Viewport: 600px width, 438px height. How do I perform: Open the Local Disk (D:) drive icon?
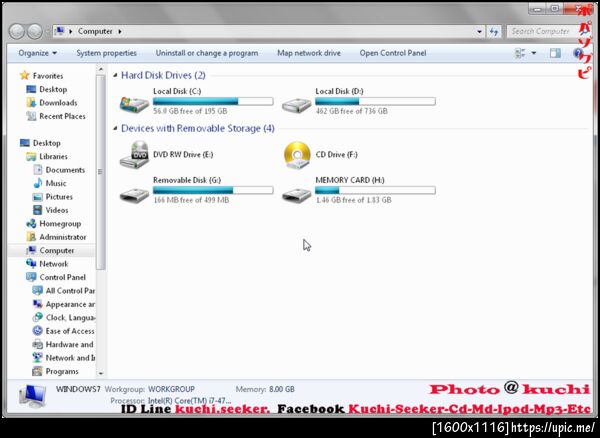[x=297, y=104]
